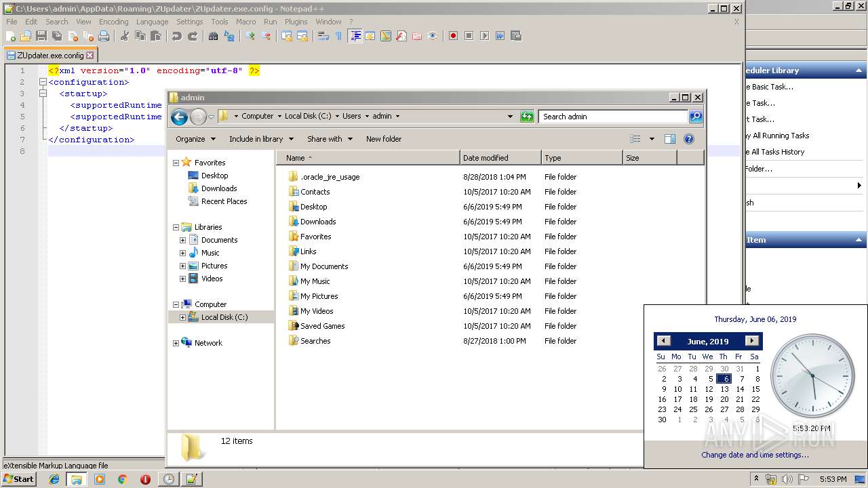Click Explorer Help question mark icon
This screenshot has height=488, width=868.
coord(689,139)
